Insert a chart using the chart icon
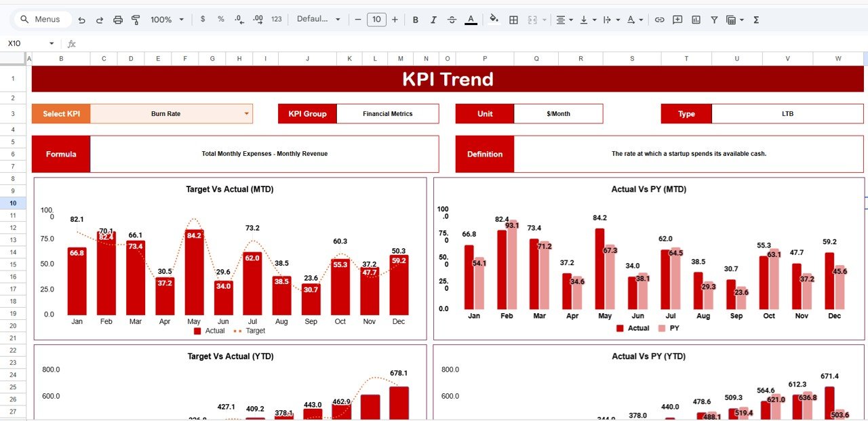Screen dimensions: 868x421 696,19
